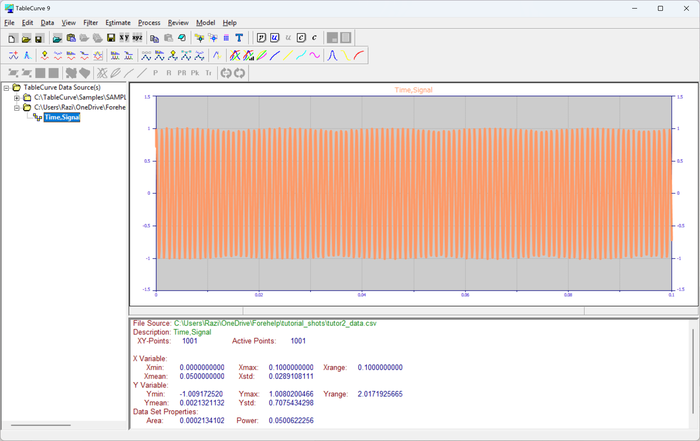Click the teal import folder icon
The image size is (700, 441).
[57, 38]
